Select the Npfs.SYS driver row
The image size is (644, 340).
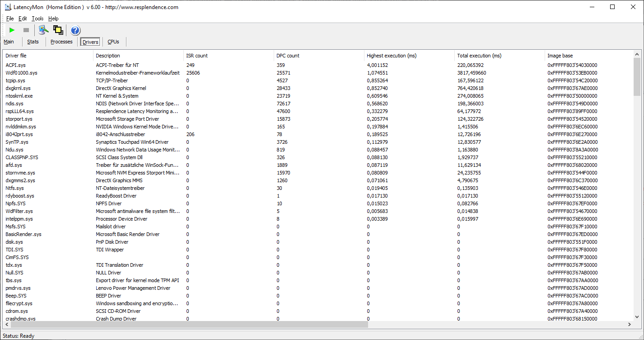coord(318,203)
